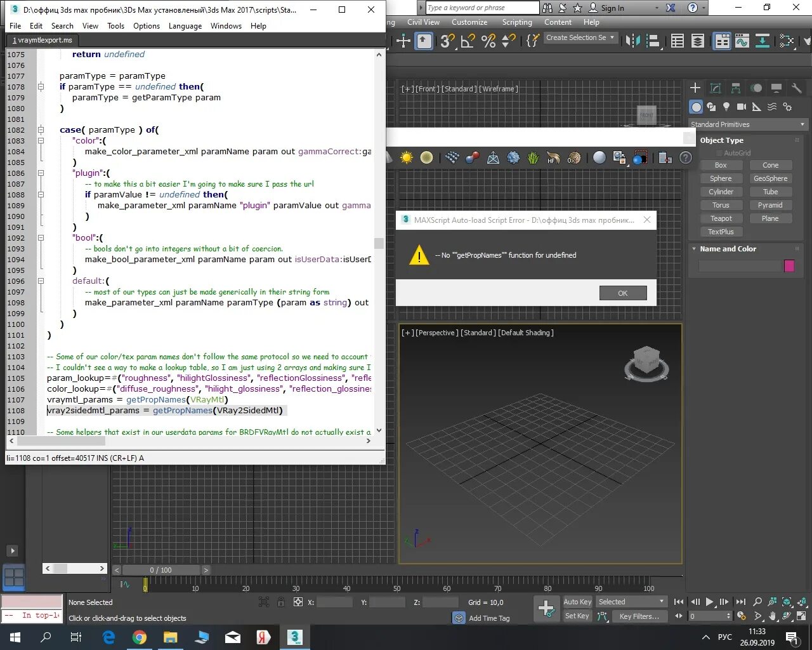Image resolution: width=812 pixels, height=650 pixels.
Task: Open the Create tab in the command panel
Action: coord(695,88)
